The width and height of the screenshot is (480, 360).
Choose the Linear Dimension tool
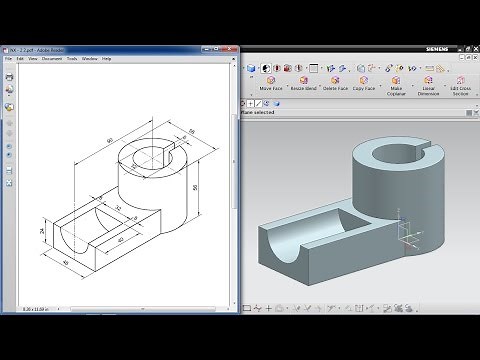[x=428, y=86]
